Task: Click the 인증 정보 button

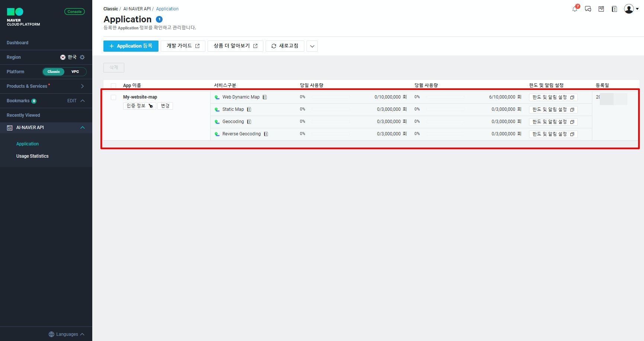Action: coord(140,106)
